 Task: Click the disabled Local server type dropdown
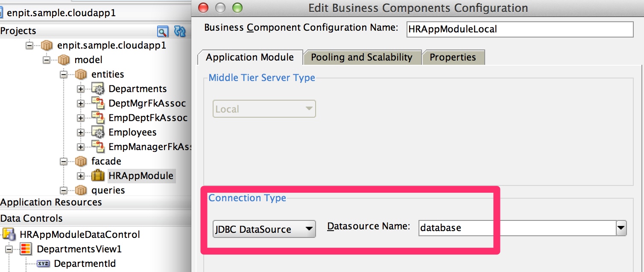[264, 109]
